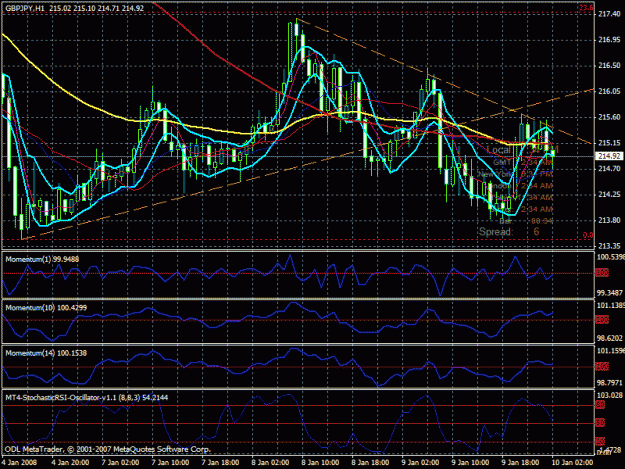Screen dimensions: 625x469
Task: Click the 7 Jan 10:00 time axis label
Action: pos(170,463)
